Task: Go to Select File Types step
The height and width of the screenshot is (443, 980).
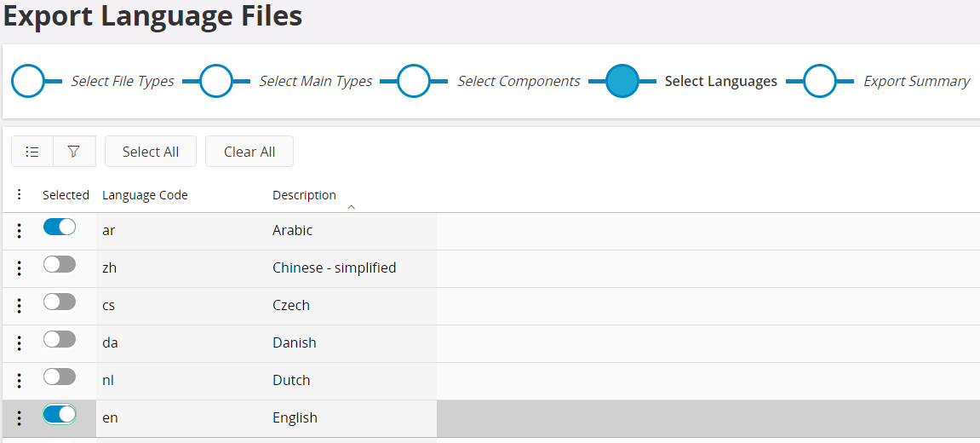Action: 28,82
